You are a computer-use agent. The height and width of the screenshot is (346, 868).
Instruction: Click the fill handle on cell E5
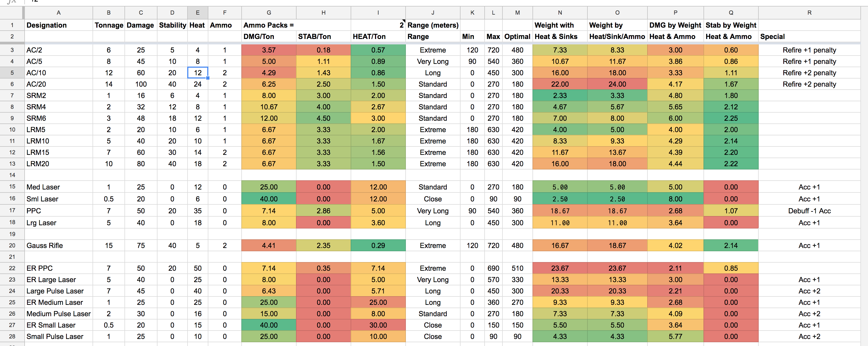[x=208, y=78]
